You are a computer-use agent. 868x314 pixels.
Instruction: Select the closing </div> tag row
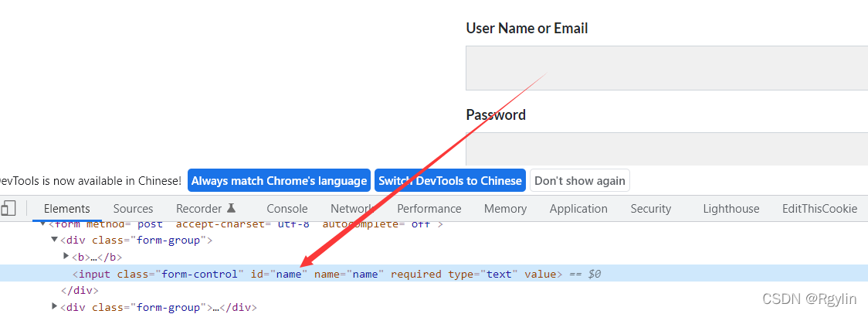click(x=80, y=290)
